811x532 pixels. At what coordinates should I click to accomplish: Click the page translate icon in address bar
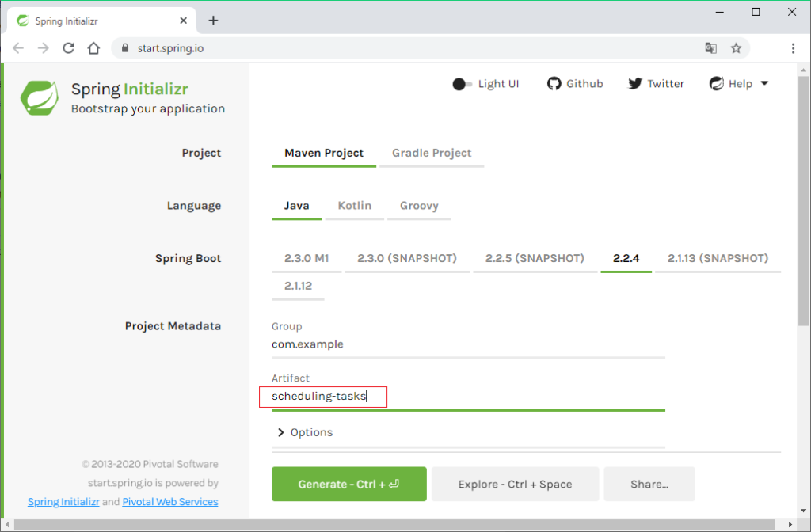coord(710,47)
